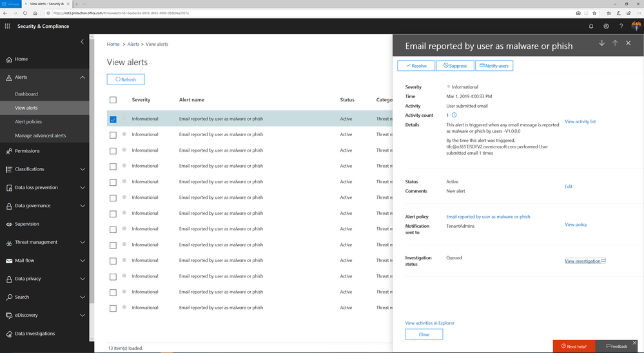Click the Permissions icon in sidebar

pos(9,151)
